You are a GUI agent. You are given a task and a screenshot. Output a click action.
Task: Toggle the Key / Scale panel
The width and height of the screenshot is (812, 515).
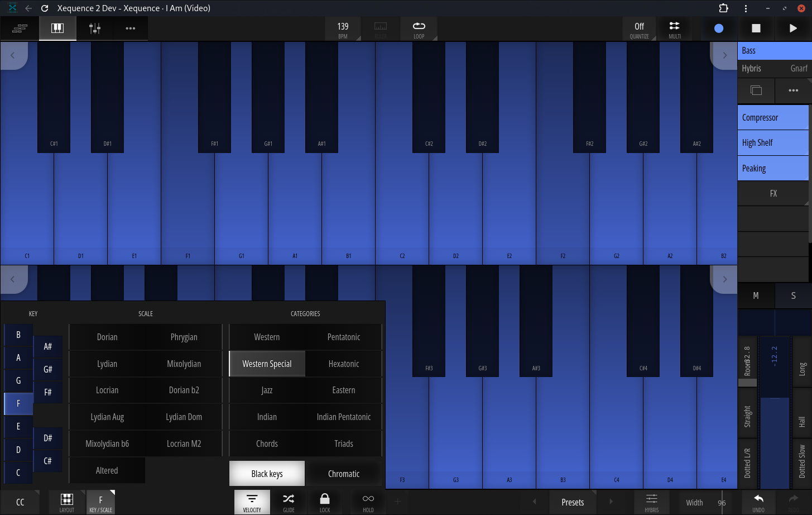[100, 502]
